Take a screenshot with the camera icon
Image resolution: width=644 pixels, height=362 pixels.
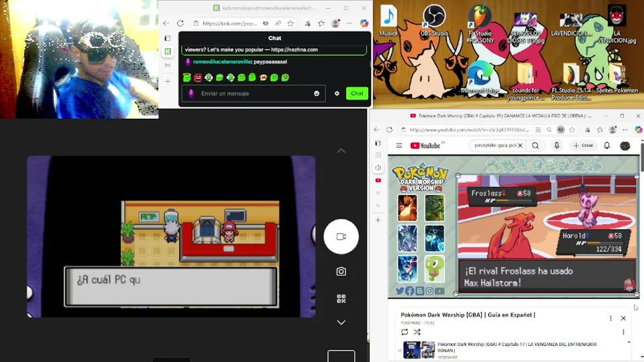coord(341,271)
